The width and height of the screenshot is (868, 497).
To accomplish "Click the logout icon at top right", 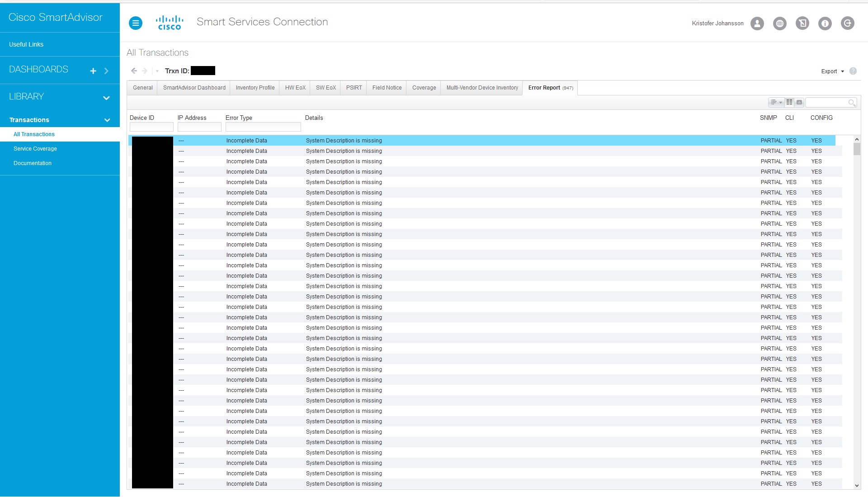I will click(847, 24).
